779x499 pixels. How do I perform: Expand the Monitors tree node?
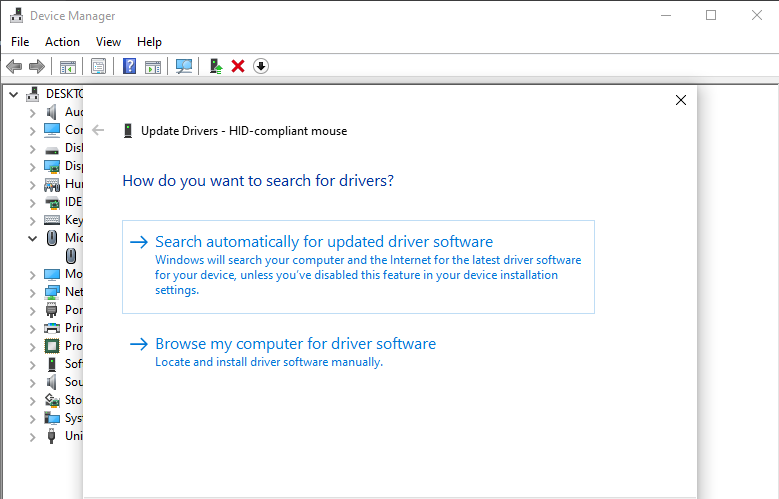click(x=32, y=275)
